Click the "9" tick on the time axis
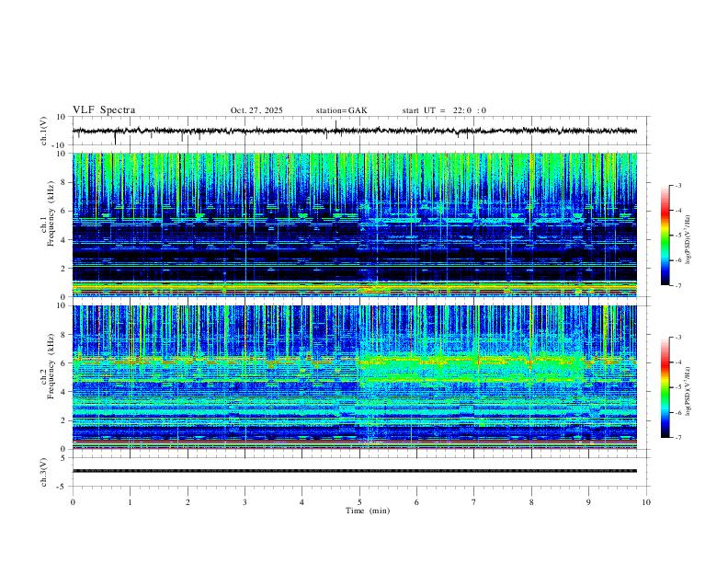728x563 pixels. click(588, 502)
